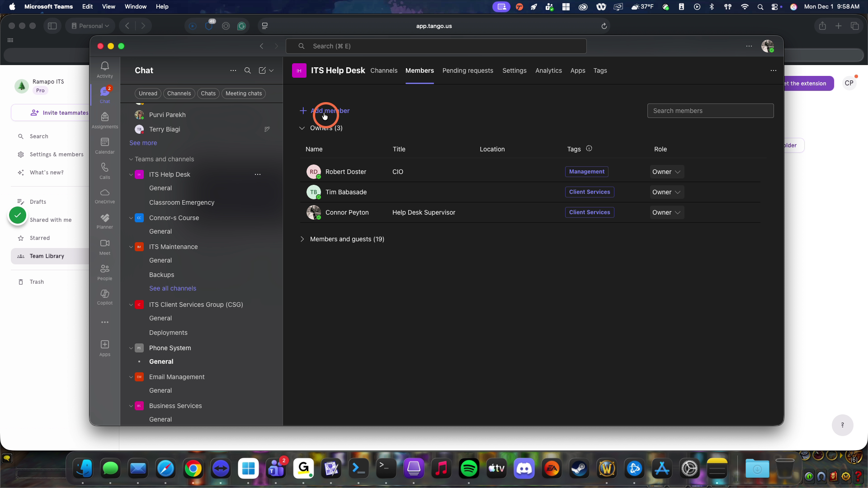The image size is (868, 488).
Task: Open profile avatar in Teams title bar
Action: coord(767,46)
